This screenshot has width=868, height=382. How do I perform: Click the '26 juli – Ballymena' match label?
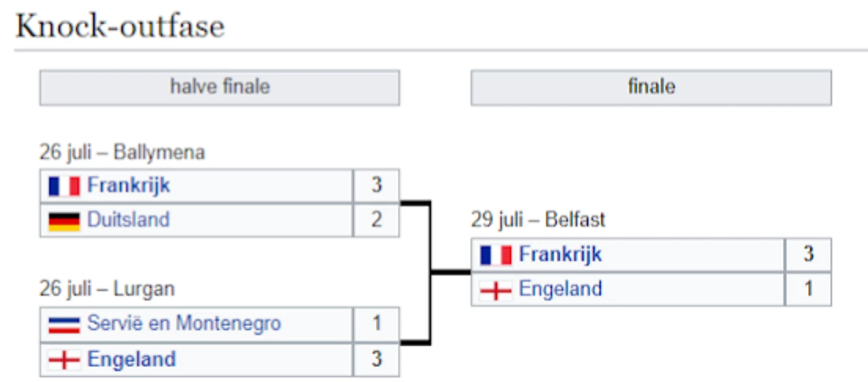click(122, 153)
